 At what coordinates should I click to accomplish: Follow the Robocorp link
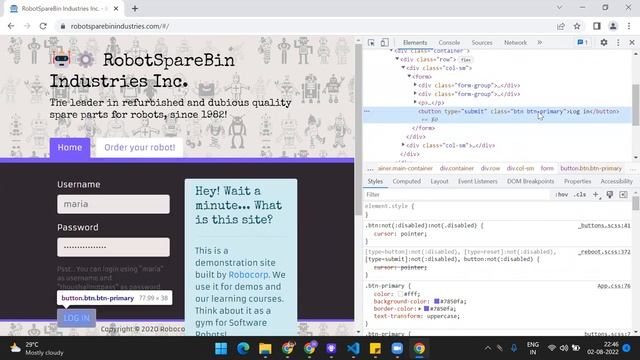[x=248, y=275]
